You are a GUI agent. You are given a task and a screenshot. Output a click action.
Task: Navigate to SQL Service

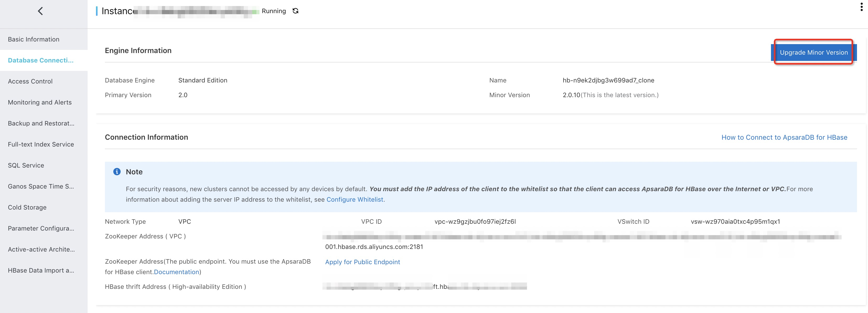coord(26,165)
